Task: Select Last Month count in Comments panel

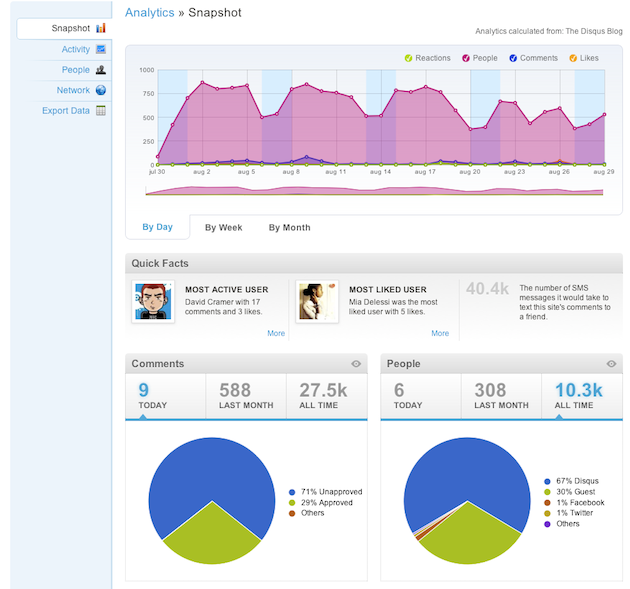Action: point(246,396)
